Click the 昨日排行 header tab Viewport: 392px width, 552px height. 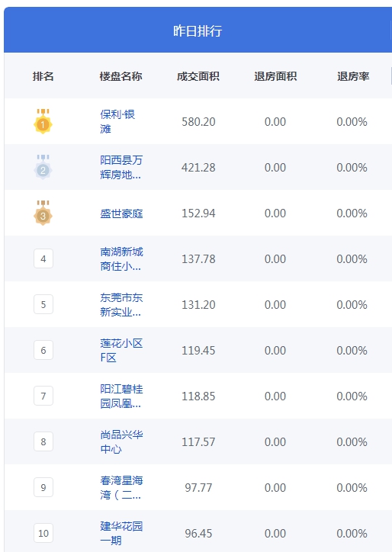tap(198, 30)
